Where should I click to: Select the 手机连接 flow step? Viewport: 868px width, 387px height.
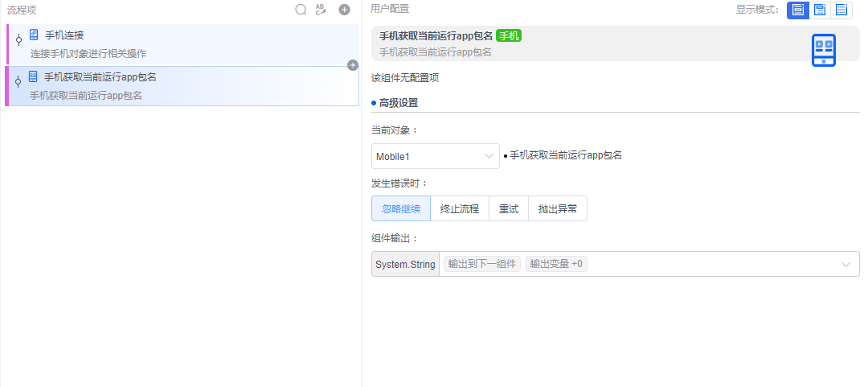point(182,44)
